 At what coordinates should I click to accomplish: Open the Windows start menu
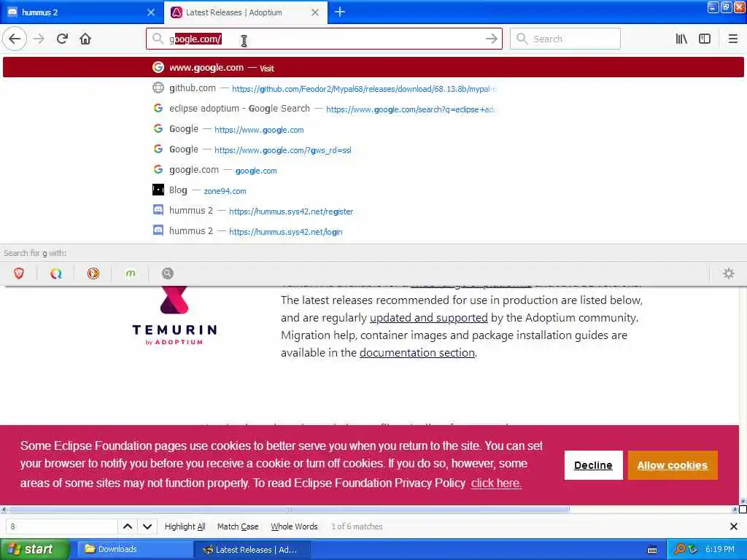(x=34, y=549)
